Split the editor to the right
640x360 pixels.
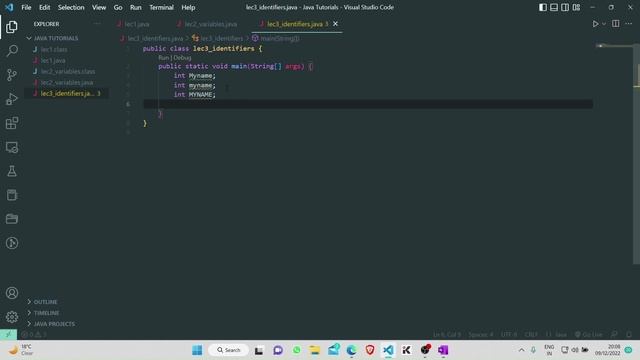[x=616, y=24]
